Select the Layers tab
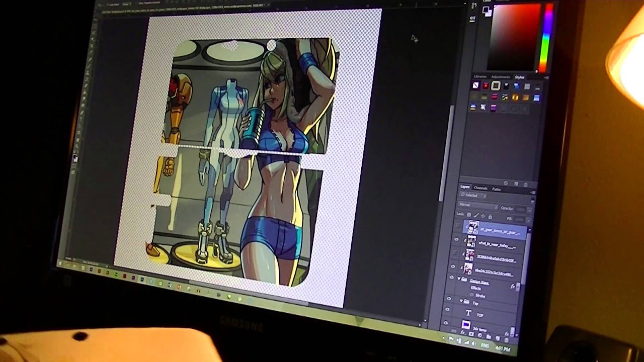Viewport: 644px width, 362px height. [x=465, y=187]
